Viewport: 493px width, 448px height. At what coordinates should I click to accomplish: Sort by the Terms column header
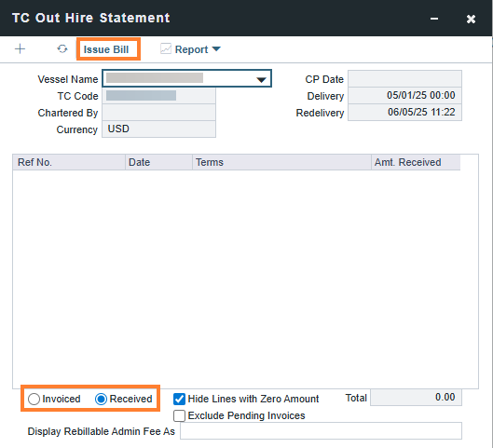tap(281, 162)
